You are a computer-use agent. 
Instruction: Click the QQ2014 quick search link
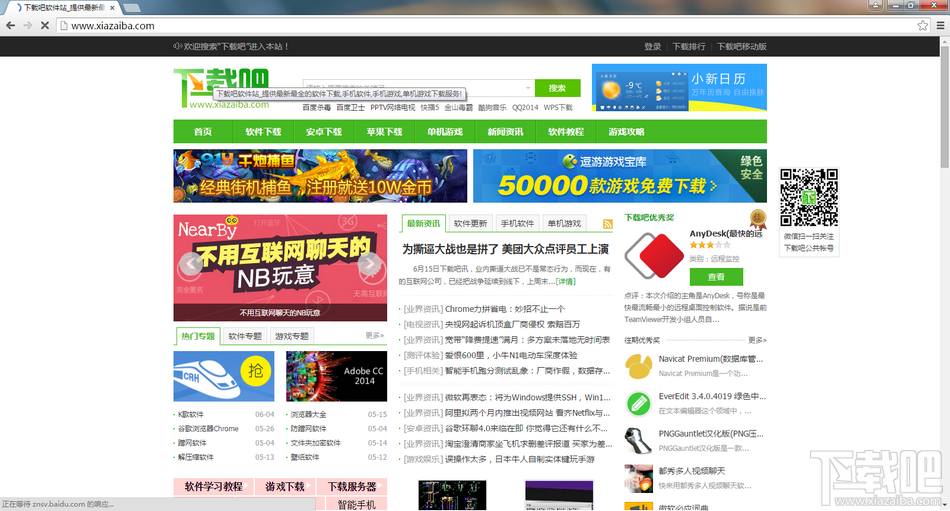(x=525, y=107)
